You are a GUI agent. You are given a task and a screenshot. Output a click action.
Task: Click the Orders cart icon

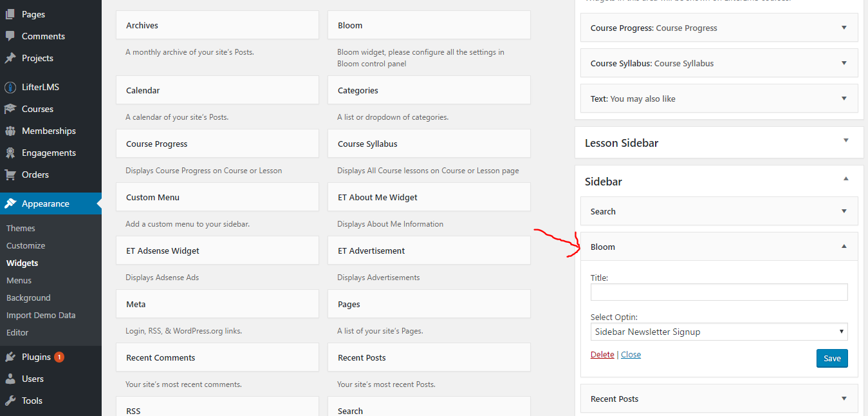click(10, 175)
